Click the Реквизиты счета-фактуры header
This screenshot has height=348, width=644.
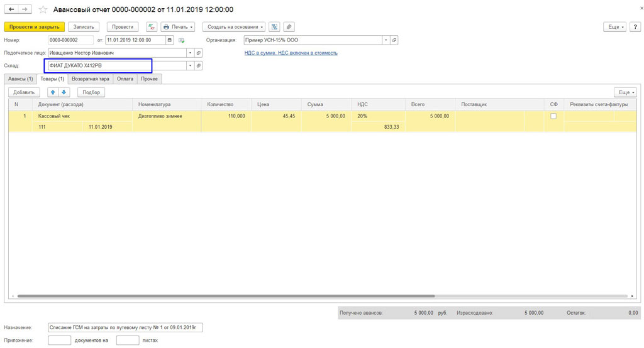[x=600, y=104]
